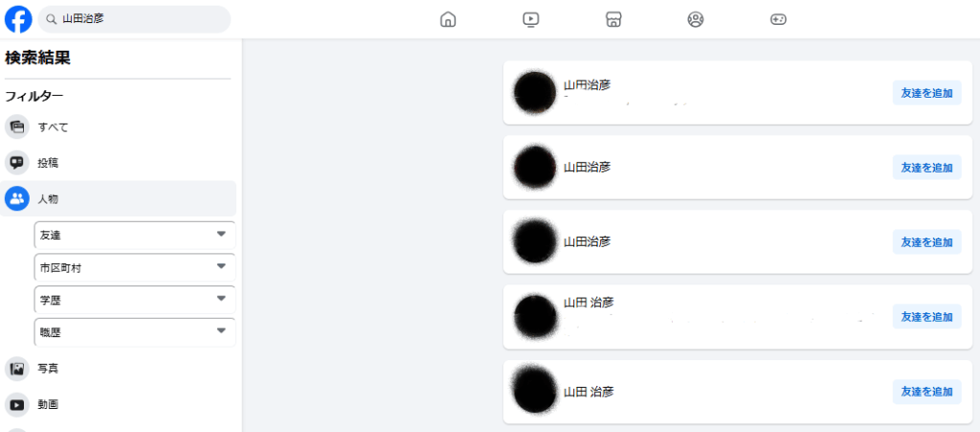This screenshot has width=980, height=432.
Task: Expand the 友達 dropdown filter
Action: click(135, 235)
